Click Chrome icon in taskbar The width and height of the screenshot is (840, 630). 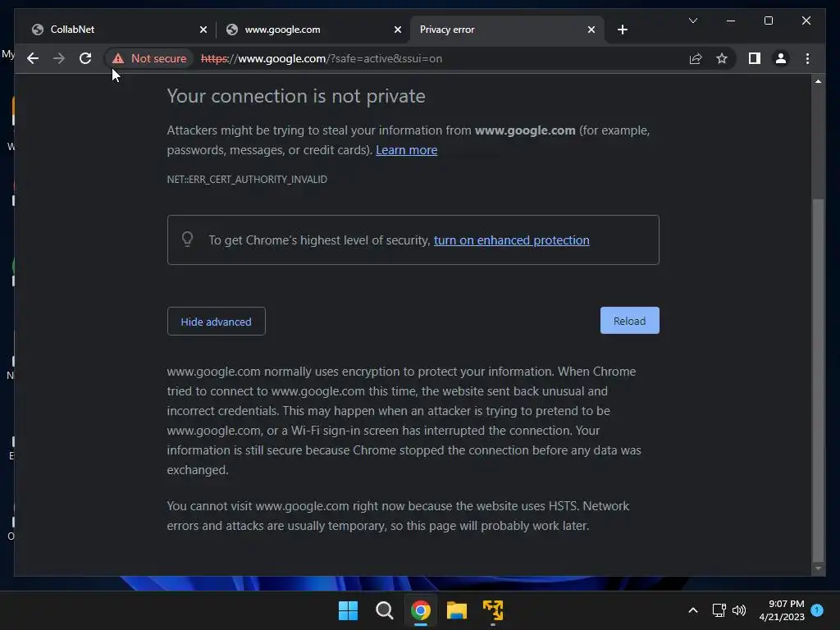tap(421, 610)
